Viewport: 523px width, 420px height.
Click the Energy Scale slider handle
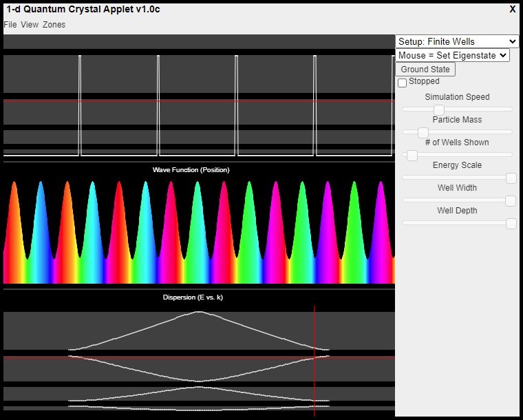coord(511,178)
